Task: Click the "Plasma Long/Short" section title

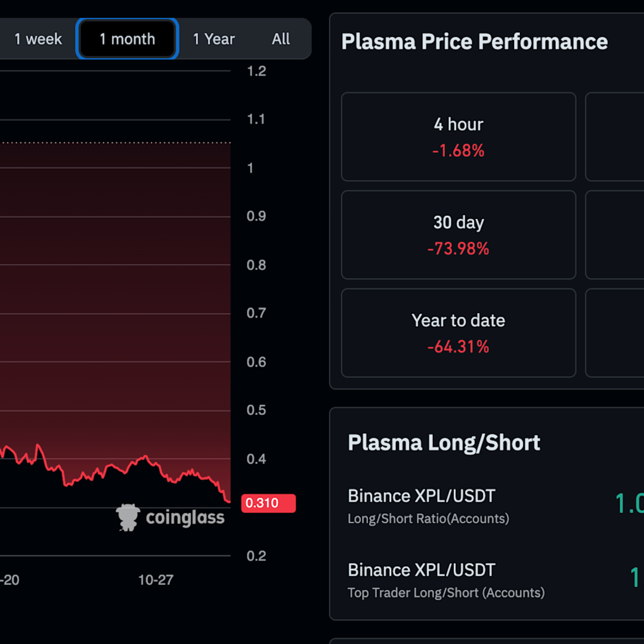Action: coord(444,442)
